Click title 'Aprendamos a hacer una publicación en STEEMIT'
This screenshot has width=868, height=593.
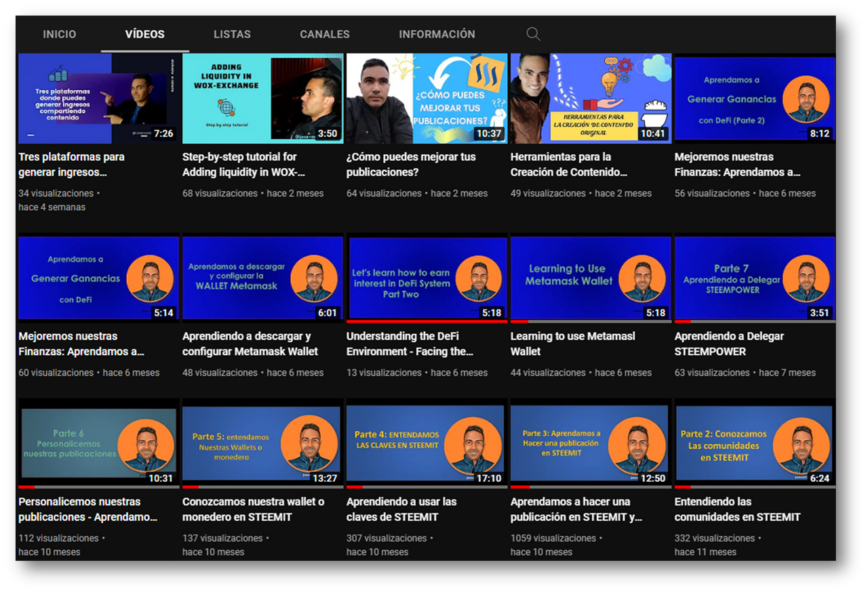click(576, 509)
